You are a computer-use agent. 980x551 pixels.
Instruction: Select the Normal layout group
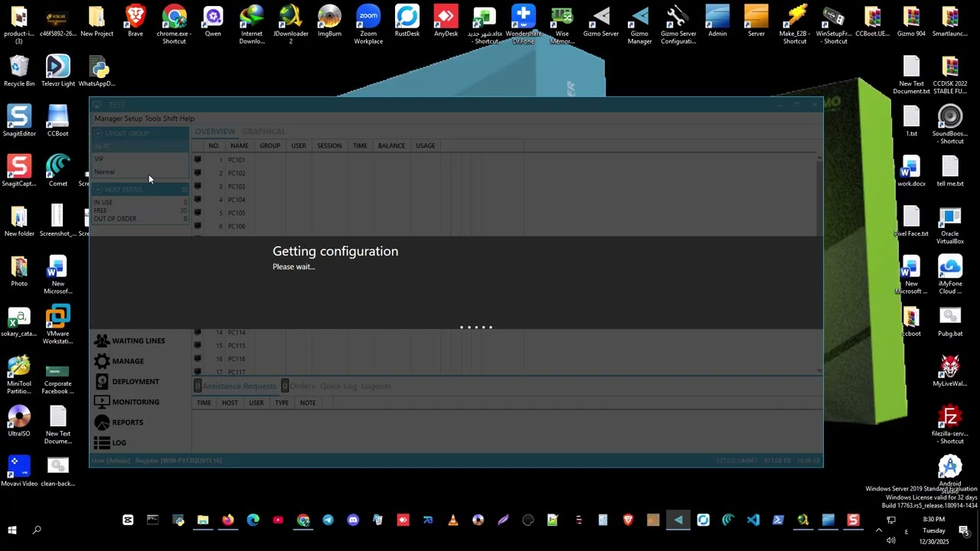click(141, 172)
